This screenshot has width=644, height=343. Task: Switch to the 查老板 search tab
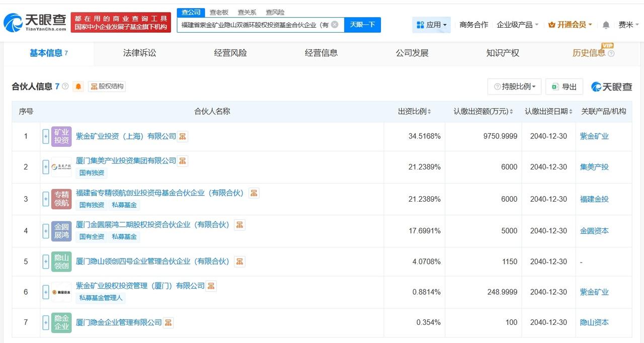[219, 12]
